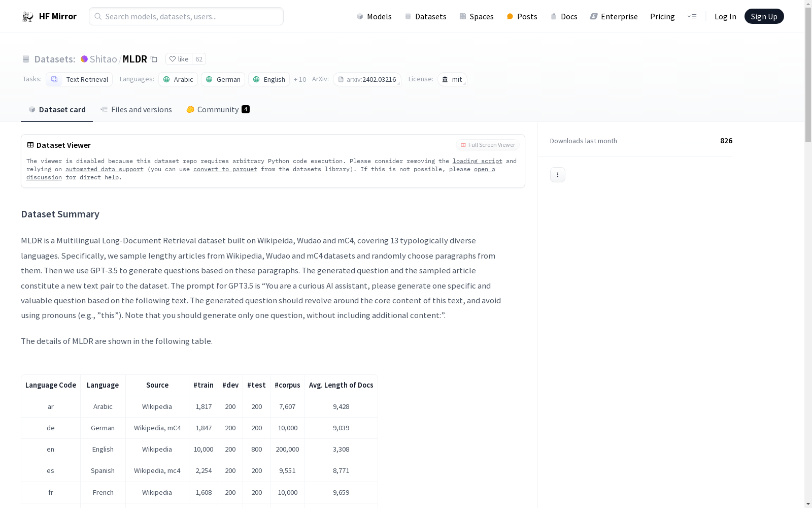Open automated data support link
Screen dimensions: 812x508
point(105,169)
